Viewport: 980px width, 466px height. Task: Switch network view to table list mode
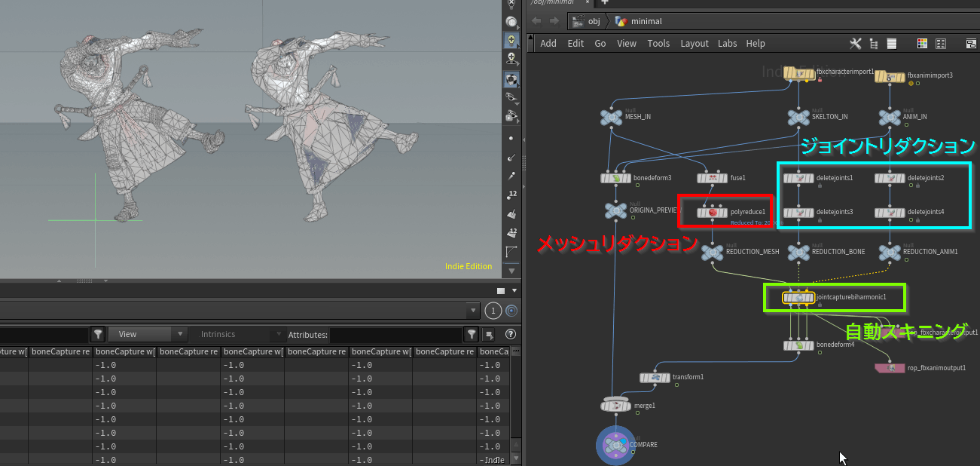(x=892, y=44)
